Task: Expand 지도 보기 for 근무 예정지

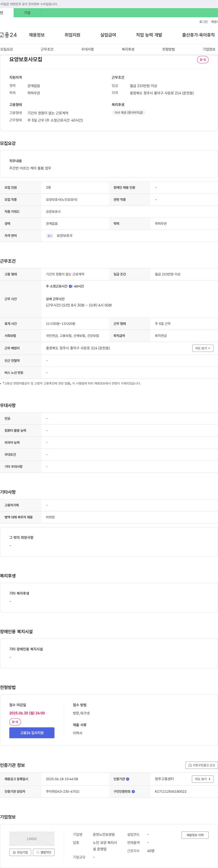Action: coord(203,348)
